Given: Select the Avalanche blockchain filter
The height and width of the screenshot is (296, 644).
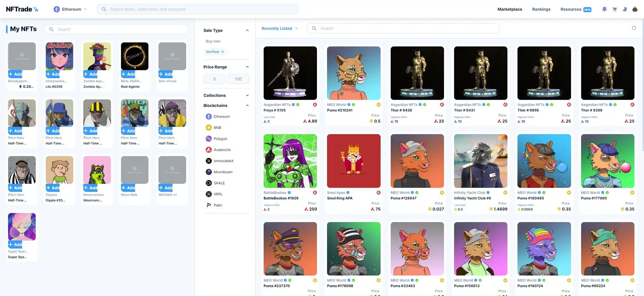Looking at the screenshot, I should click(x=222, y=150).
